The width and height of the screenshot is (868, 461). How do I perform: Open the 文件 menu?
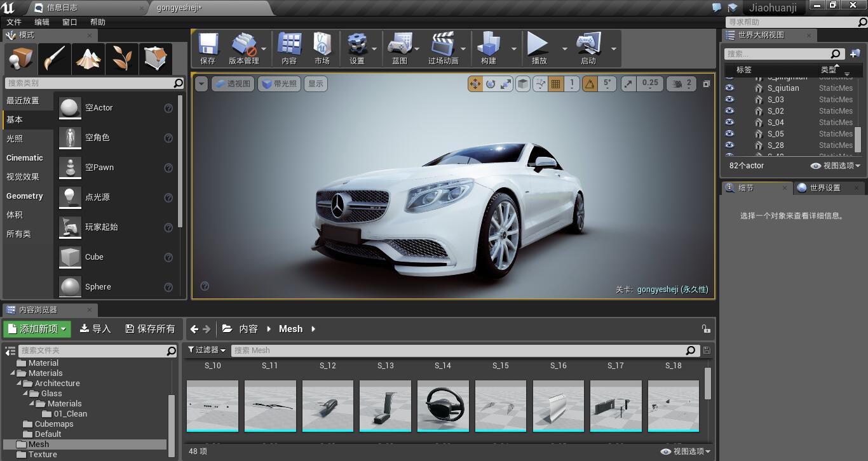coord(14,22)
